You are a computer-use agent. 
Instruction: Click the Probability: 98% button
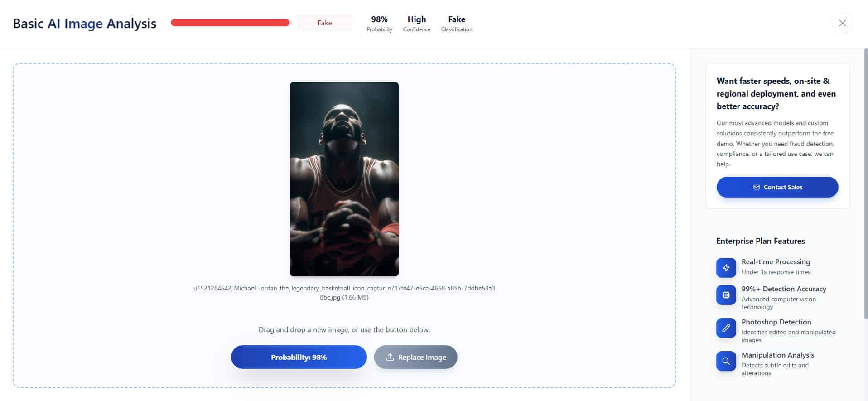[299, 357]
